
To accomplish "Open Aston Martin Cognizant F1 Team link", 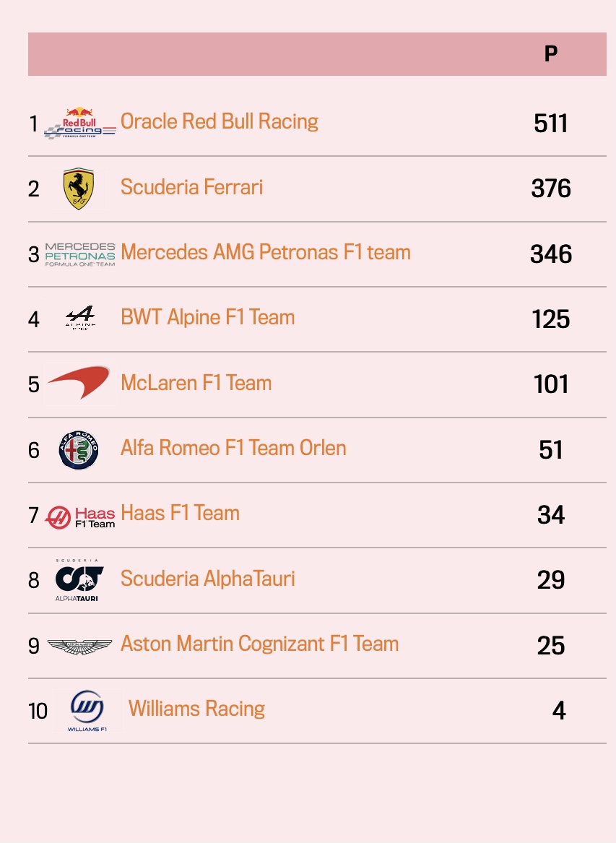I will (260, 644).
